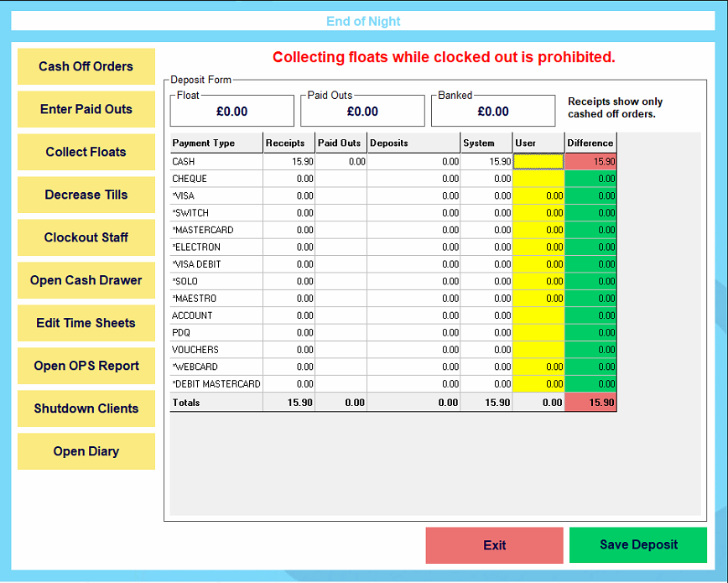
Task: Click the Totals row label
Action: click(x=186, y=403)
